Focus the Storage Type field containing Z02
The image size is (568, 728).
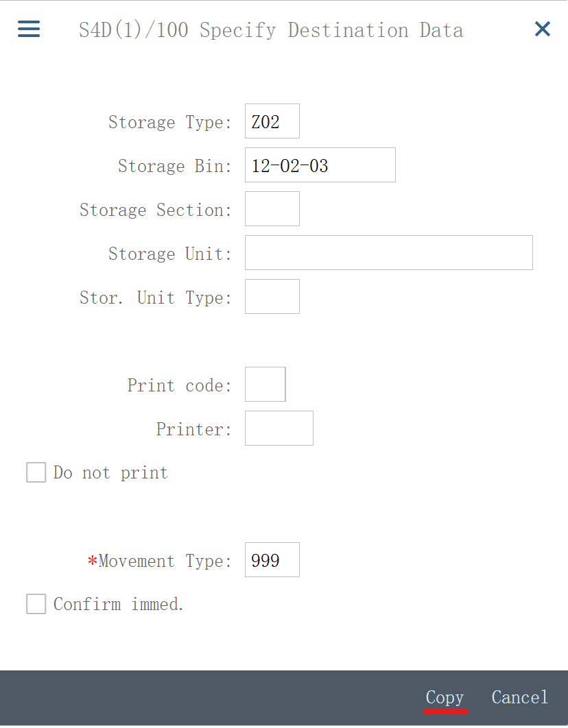pyautogui.click(x=272, y=122)
